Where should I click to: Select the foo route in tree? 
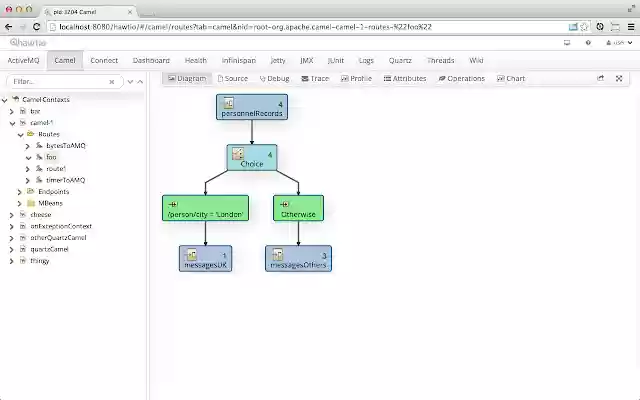[51, 157]
